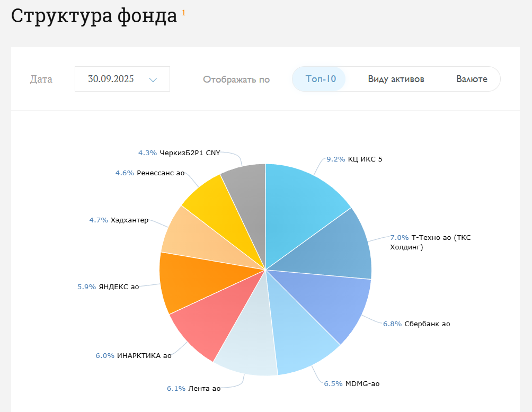The width and height of the screenshot is (532, 412).
Task: Click the label 6.1% Лента ао
Action: click(194, 389)
